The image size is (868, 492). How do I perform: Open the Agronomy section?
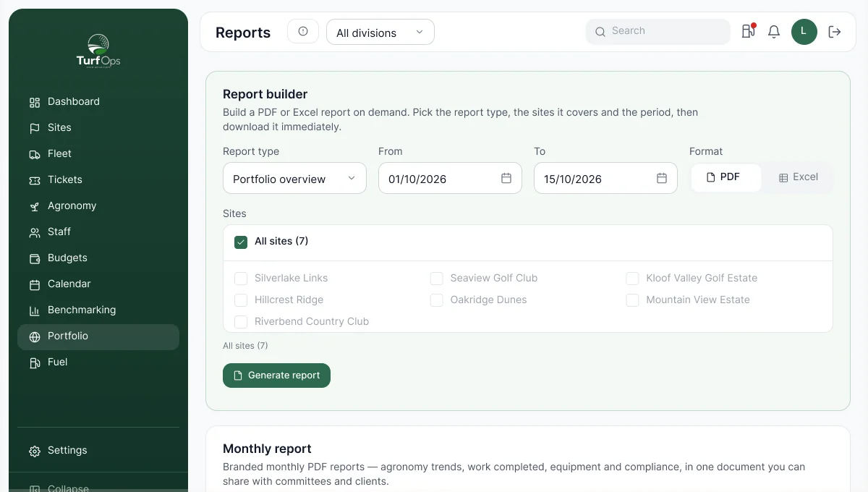pos(98,206)
